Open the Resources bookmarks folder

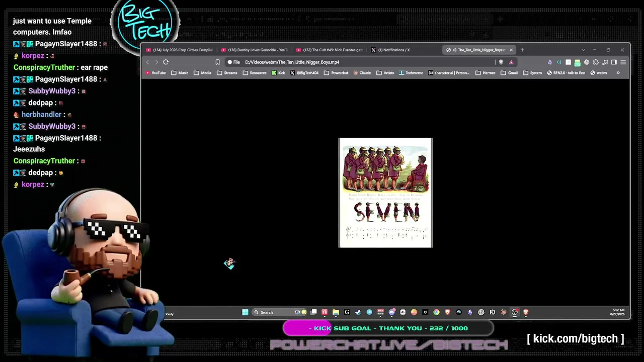click(x=255, y=73)
